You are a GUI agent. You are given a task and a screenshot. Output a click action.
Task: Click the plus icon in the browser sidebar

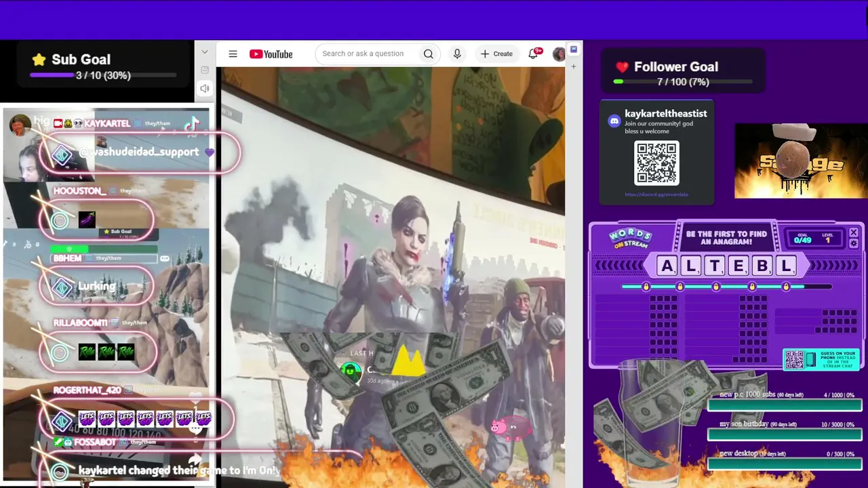pos(574,66)
